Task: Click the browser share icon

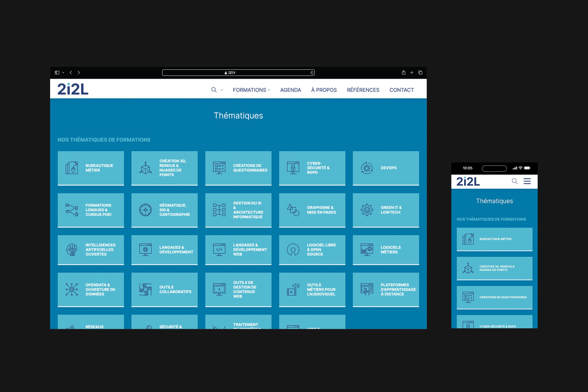Action: point(404,72)
